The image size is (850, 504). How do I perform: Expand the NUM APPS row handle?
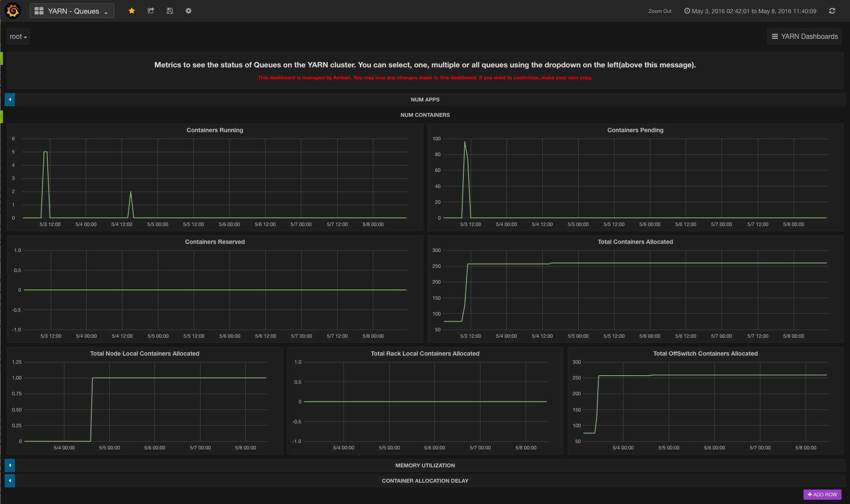(10, 99)
